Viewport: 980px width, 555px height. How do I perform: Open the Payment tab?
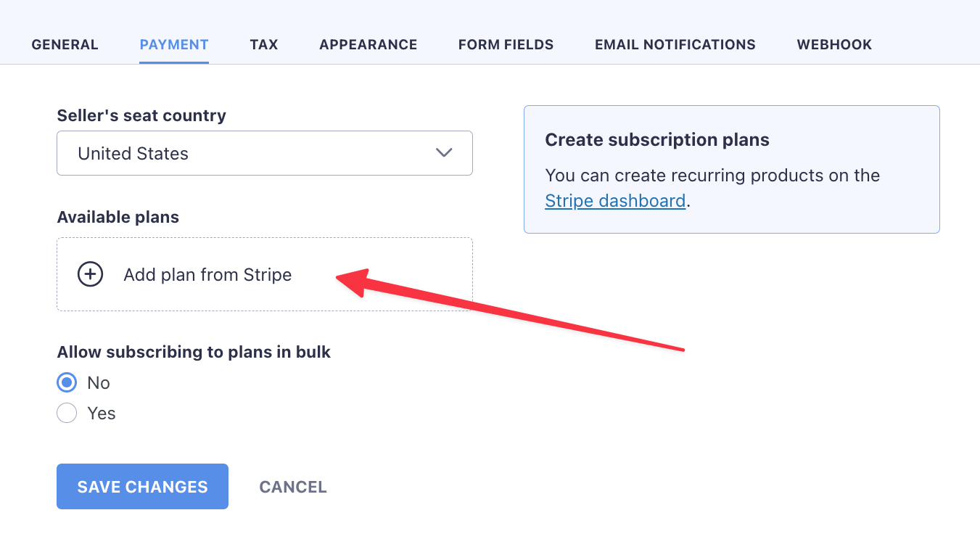[174, 45]
